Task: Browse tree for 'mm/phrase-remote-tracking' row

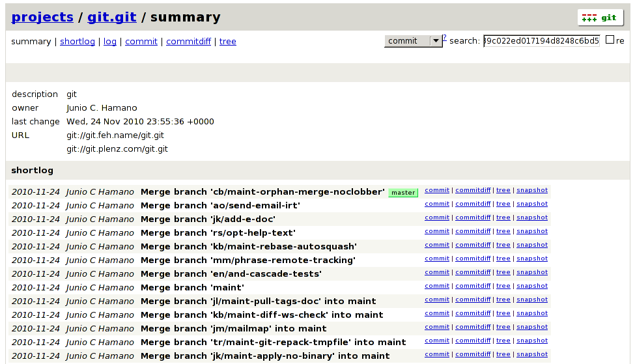Action: pos(503,259)
